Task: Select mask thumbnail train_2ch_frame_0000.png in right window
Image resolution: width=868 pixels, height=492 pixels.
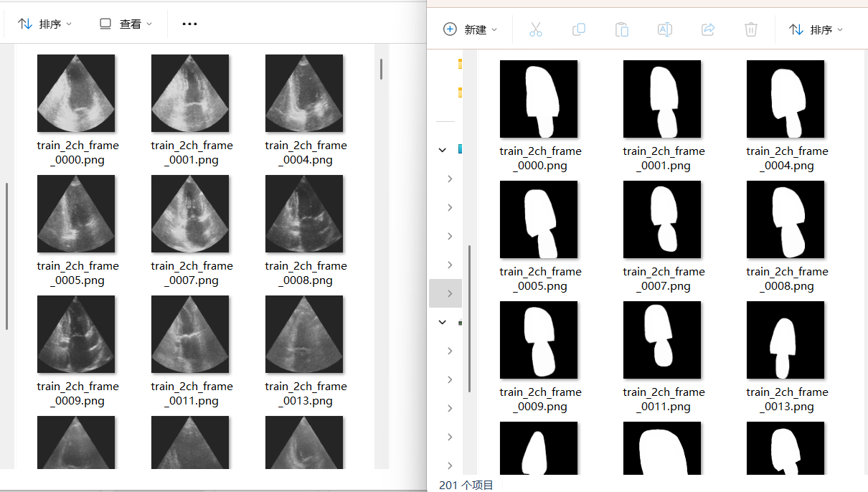Action: pyautogui.click(x=539, y=99)
